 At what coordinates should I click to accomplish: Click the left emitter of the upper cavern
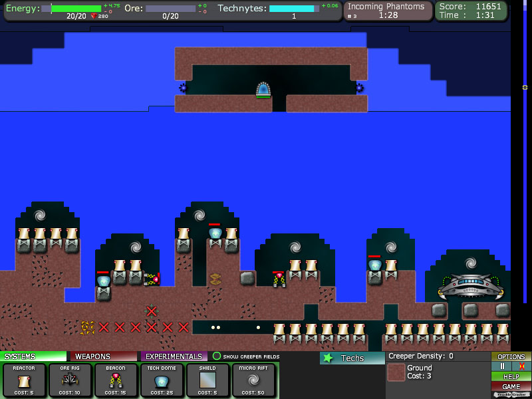(x=184, y=88)
